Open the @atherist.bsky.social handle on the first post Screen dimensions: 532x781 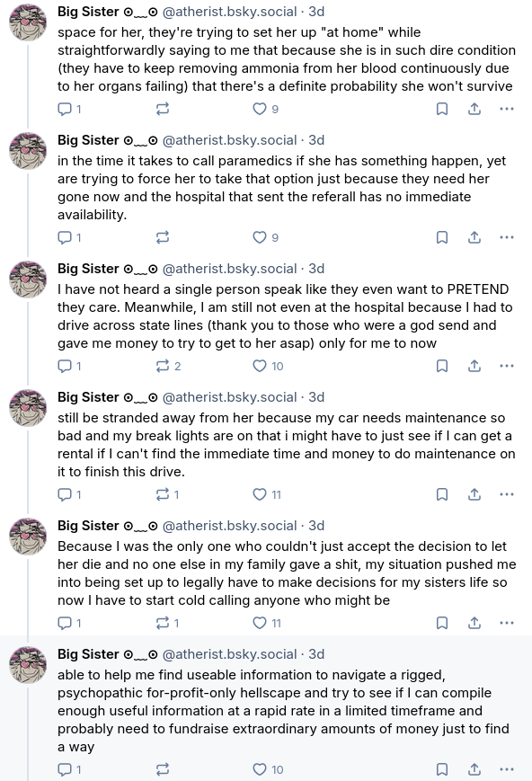tap(230, 12)
